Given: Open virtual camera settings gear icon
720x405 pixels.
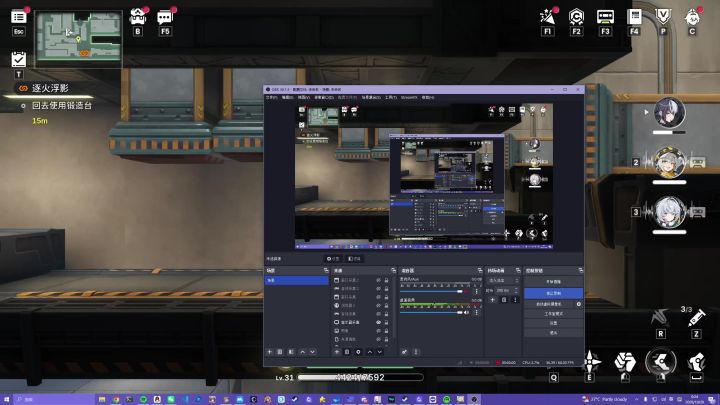Looking at the screenshot, I should coord(579,304).
